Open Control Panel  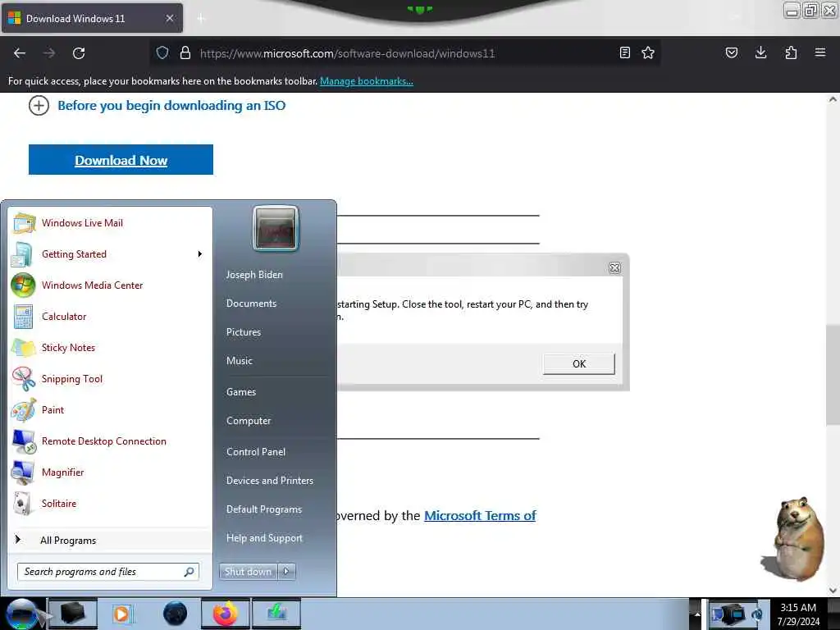[256, 452]
